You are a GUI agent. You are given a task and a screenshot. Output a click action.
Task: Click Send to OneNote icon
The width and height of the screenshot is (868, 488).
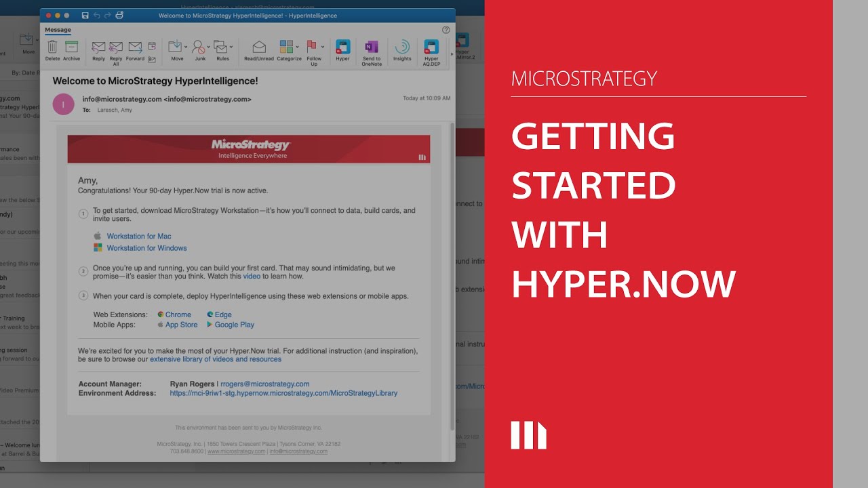point(372,47)
